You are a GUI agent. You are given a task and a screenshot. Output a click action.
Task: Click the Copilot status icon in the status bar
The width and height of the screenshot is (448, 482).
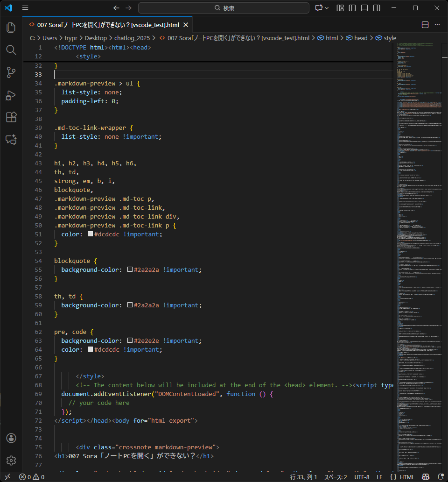426,477
